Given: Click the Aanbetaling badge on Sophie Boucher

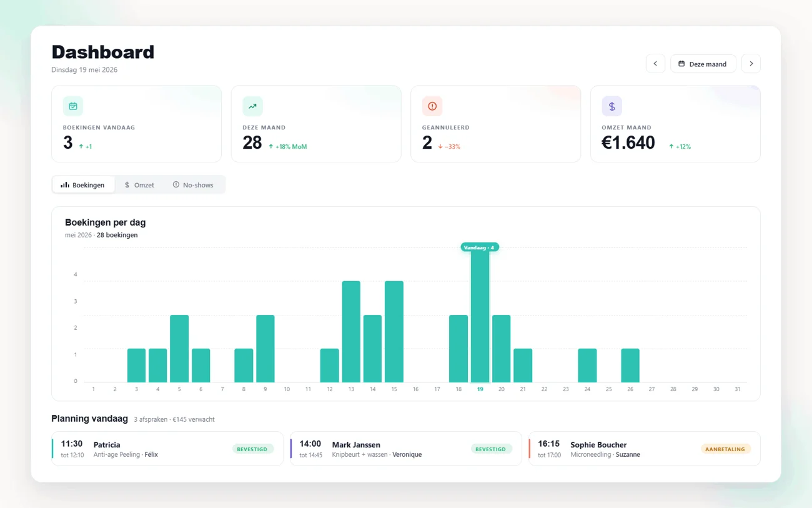Looking at the screenshot, I should click(725, 449).
